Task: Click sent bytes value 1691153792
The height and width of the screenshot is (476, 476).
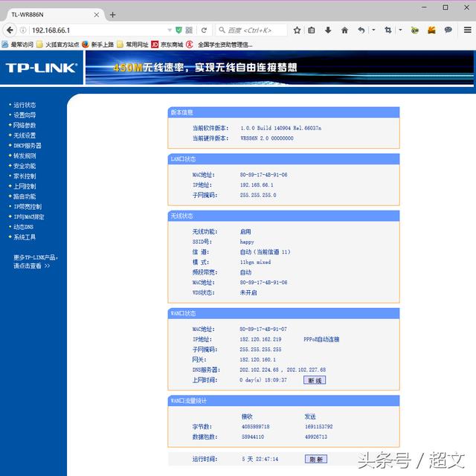Action: [x=319, y=426]
